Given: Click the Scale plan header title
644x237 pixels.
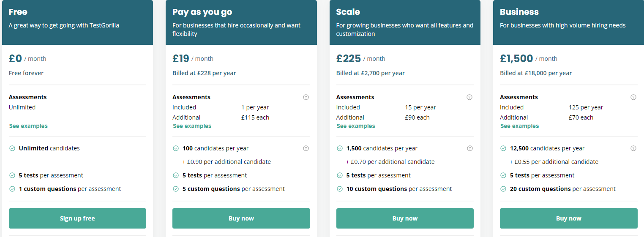Looking at the screenshot, I should coord(348,12).
